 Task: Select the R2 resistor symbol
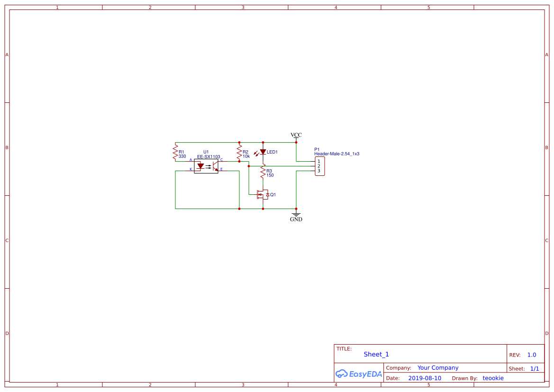click(239, 152)
